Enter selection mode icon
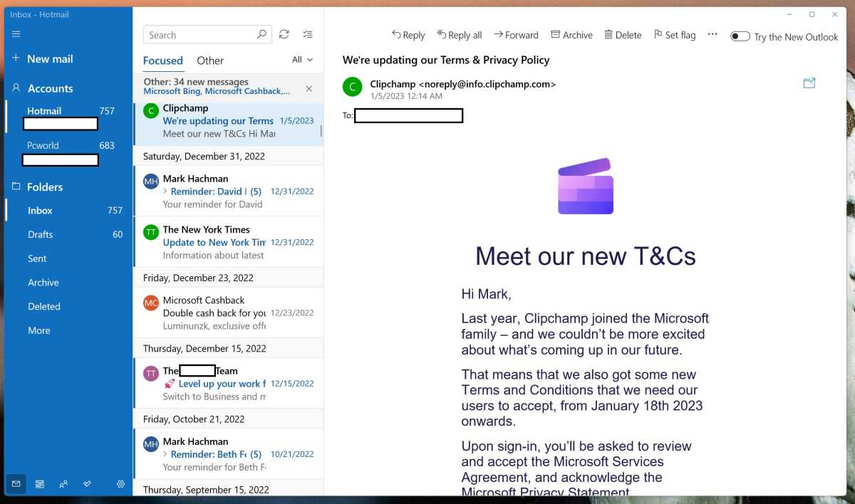 [x=308, y=34]
